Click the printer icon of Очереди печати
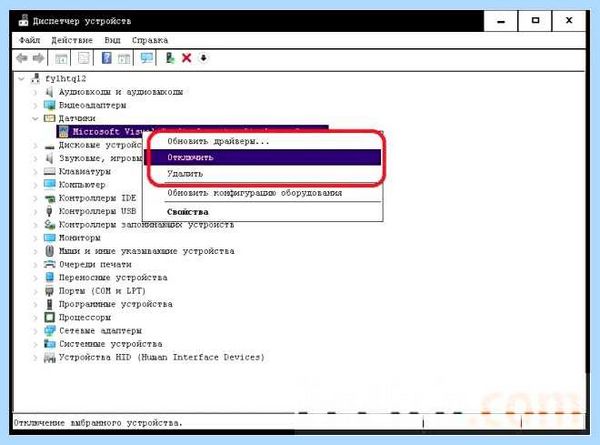Image resolution: width=600 pixels, height=445 pixels. (x=49, y=264)
